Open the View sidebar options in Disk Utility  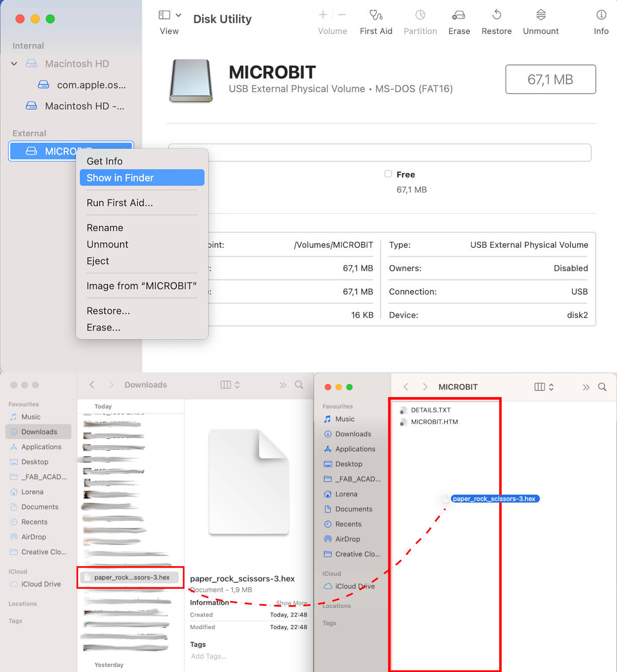[170, 15]
